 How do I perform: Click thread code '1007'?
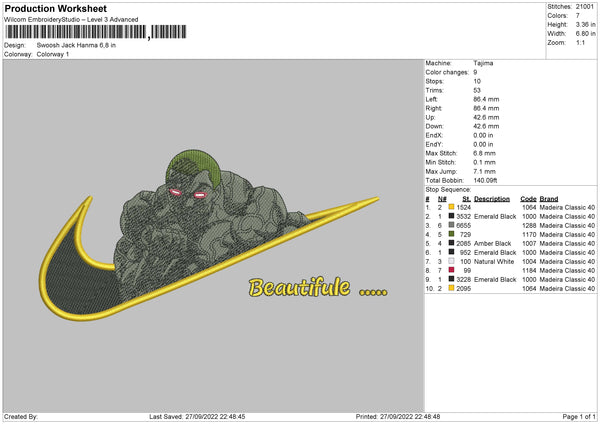point(529,243)
